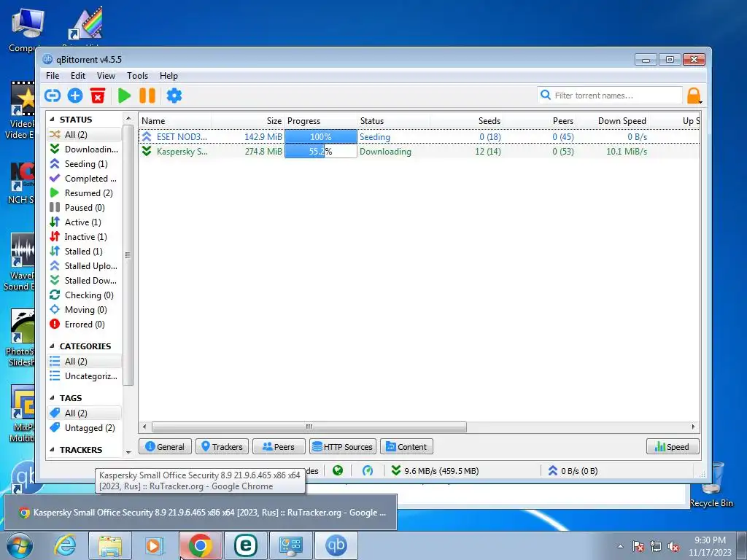Select the Inactive (1) filter

(x=85, y=237)
